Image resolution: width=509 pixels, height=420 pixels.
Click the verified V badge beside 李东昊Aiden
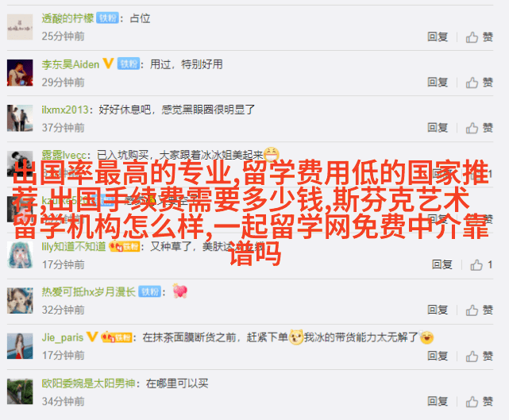coord(109,64)
